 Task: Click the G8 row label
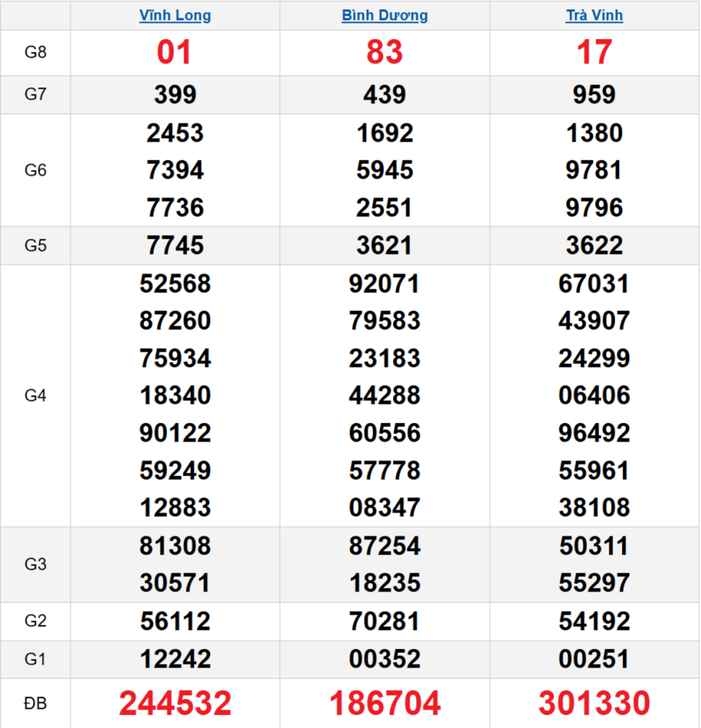tap(36, 53)
